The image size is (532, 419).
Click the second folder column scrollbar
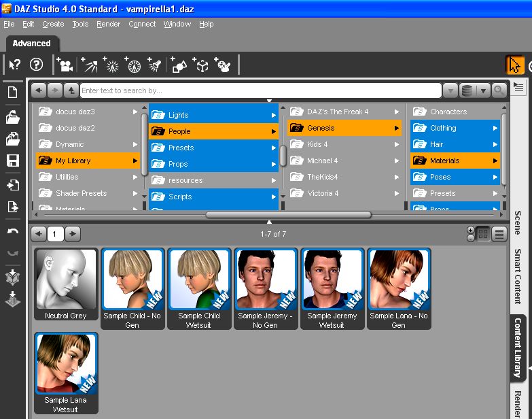click(x=283, y=156)
